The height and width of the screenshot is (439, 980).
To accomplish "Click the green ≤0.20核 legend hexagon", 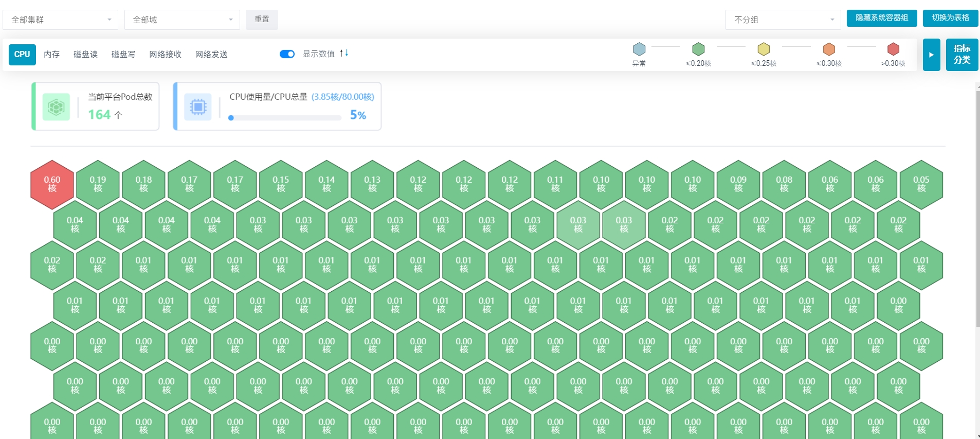I will [698, 49].
